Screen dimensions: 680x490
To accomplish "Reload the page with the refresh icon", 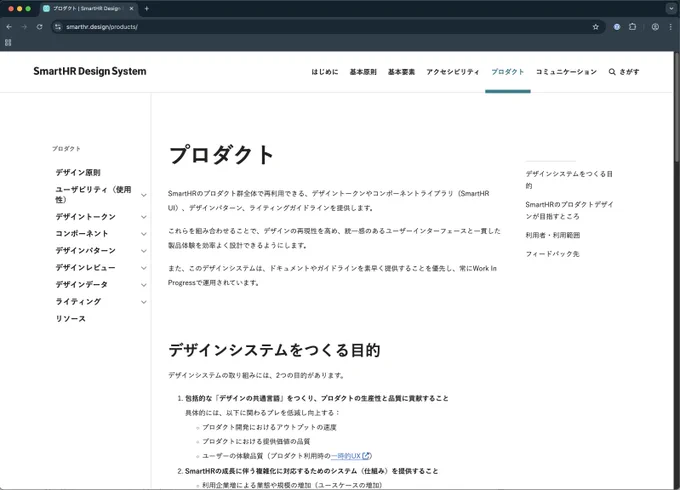I will [x=39, y=27].
